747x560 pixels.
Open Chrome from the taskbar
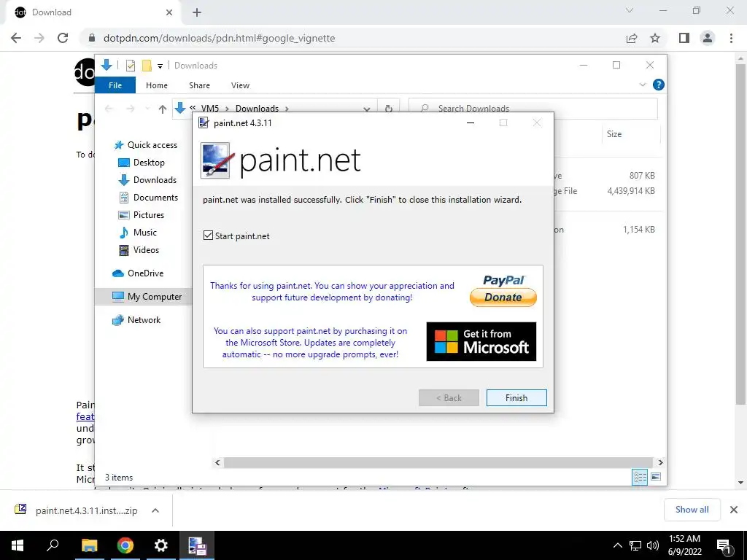click(125, 545)
